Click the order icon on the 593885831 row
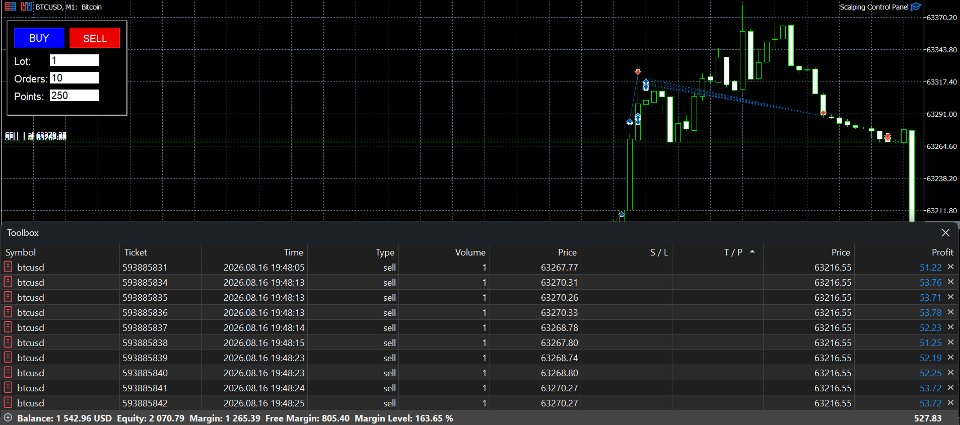The height and width of the screenshot is (425, 960). click(x=9, y=267)
